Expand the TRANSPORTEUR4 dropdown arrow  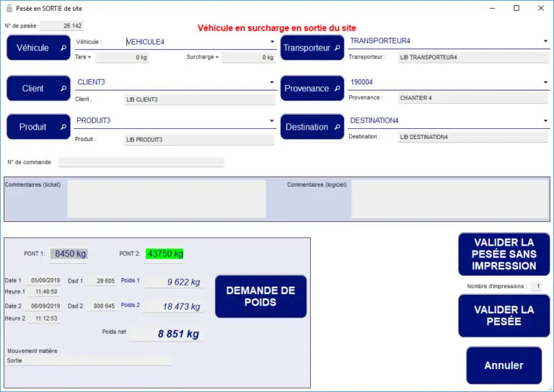545,41
